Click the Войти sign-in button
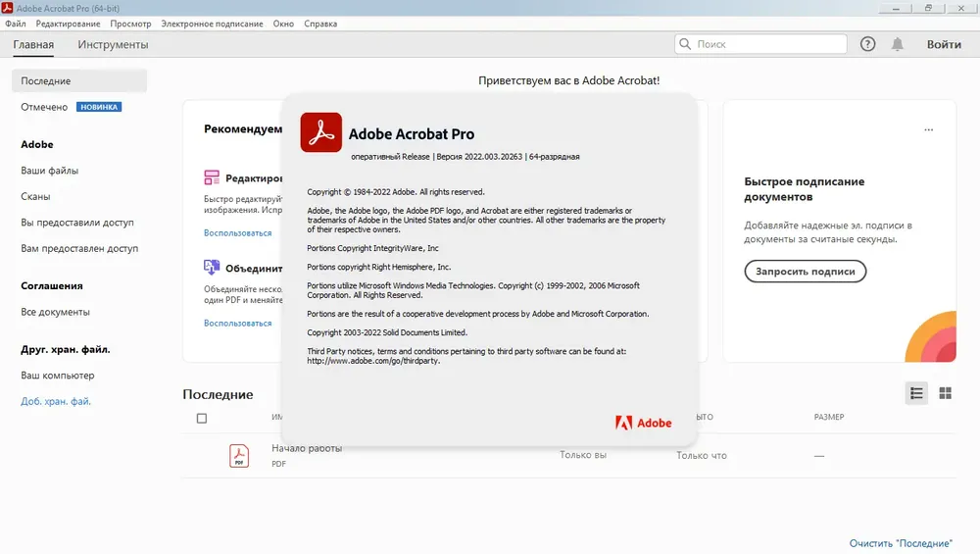 pyautogui.click(x=944, y=44)
